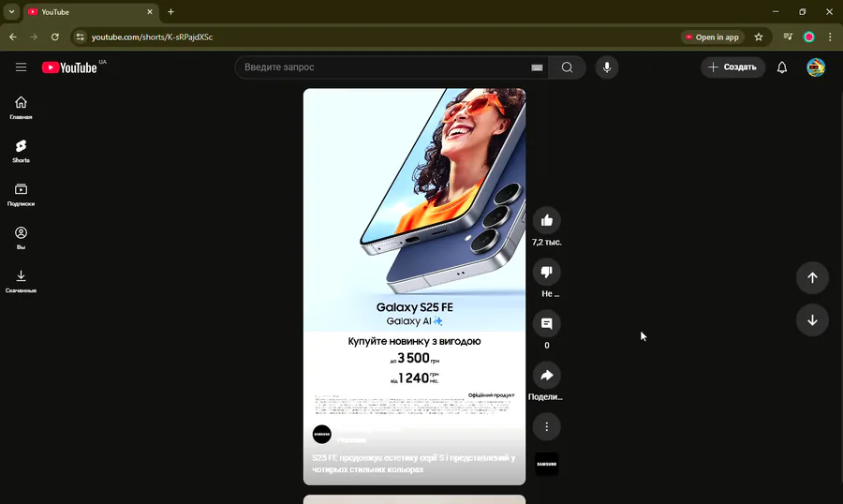Open the comments on the Short
The image size is (843, 504).
pos(547,324)
